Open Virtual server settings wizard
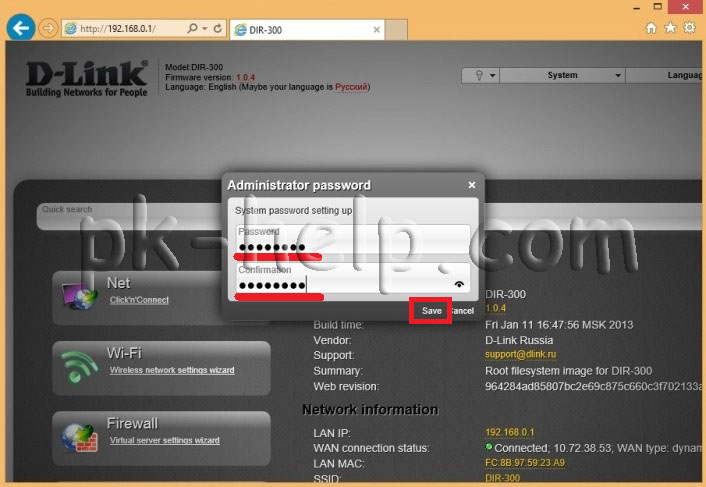 165,440
